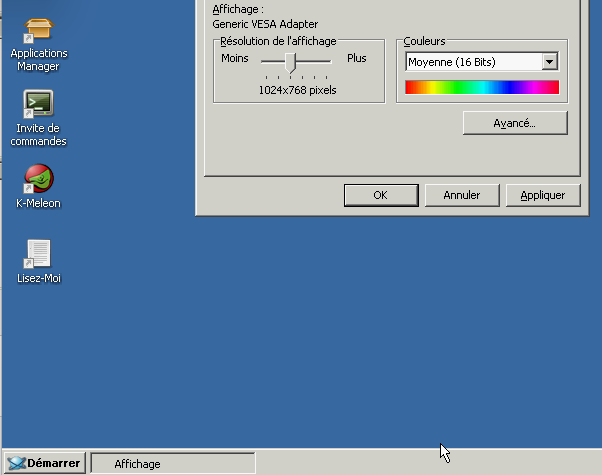602x475 pixels.
Task: Click the Résolution de l'affichage group label
Action: click(278, 41)
